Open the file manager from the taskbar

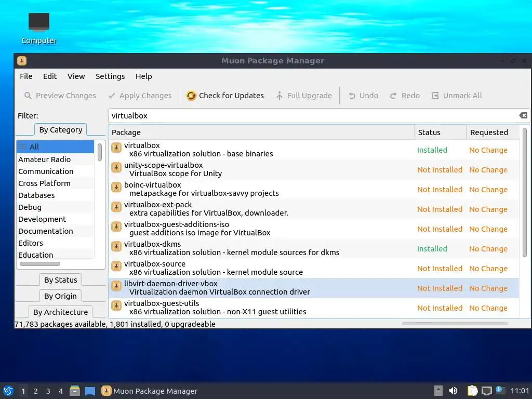(x=75, y=391)
